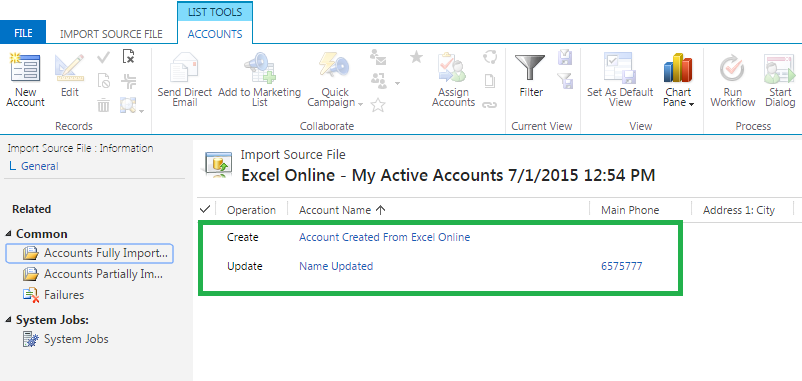Click the Excel Online record title text
This screenshot has height=381, width=802.
448,175
